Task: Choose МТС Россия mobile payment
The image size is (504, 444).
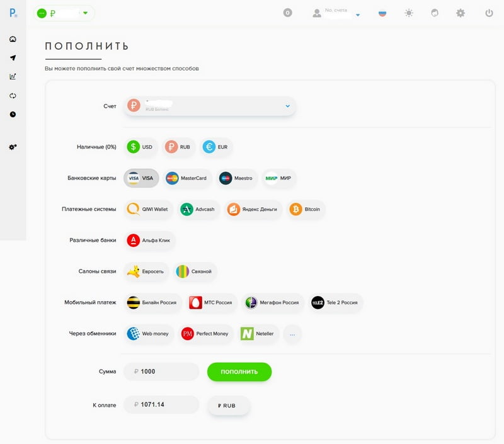Action: click(212, 302)
